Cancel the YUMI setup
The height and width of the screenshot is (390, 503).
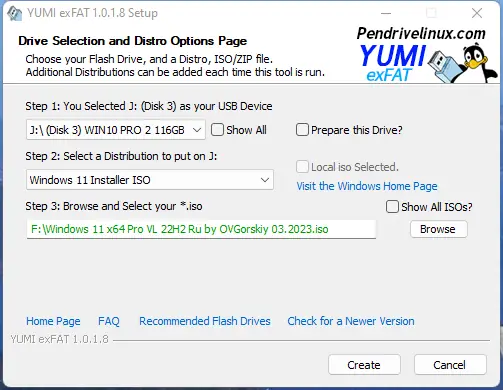[x=450, y=365]
